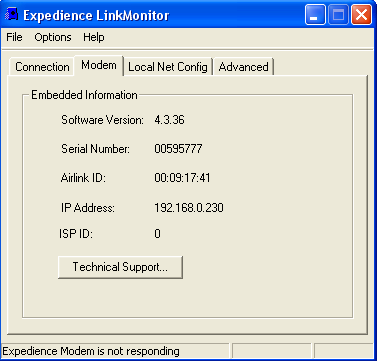Click the serial number 00595777
Image resolution: width=377 pixels, height=361 pixels.
coord(178,149)
